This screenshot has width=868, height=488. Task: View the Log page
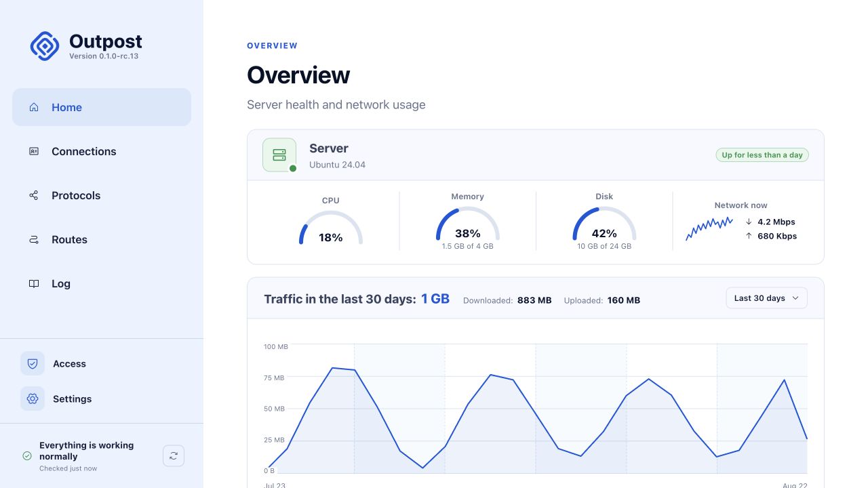[102, 283]
